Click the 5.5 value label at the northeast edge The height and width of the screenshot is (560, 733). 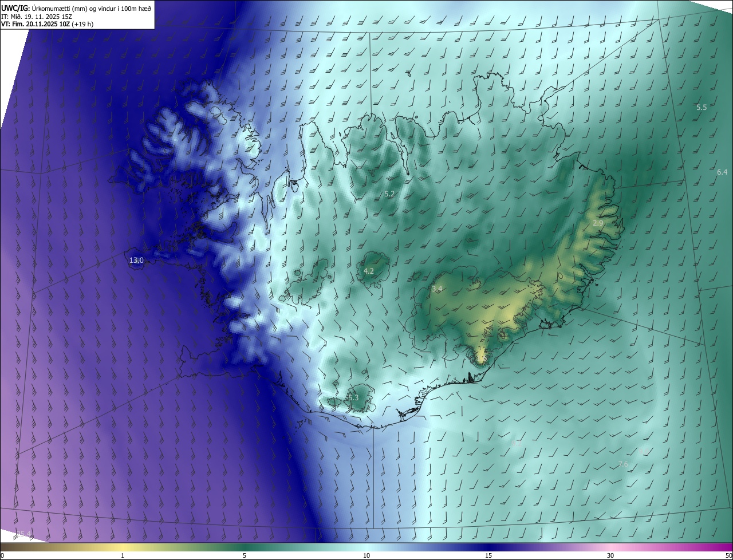point(702,108)
